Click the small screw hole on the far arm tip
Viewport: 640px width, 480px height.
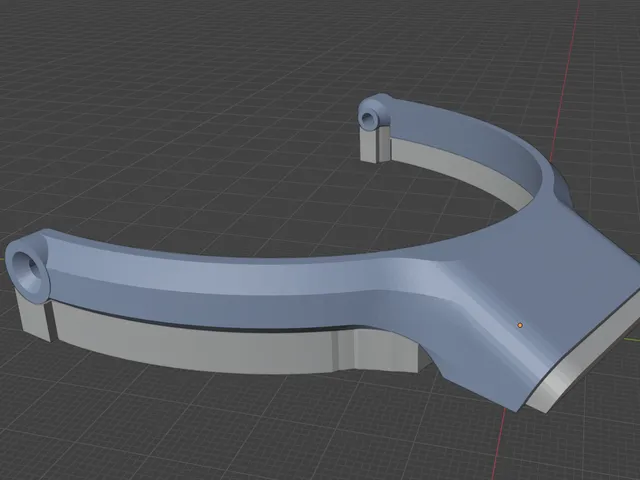[368, 118]
